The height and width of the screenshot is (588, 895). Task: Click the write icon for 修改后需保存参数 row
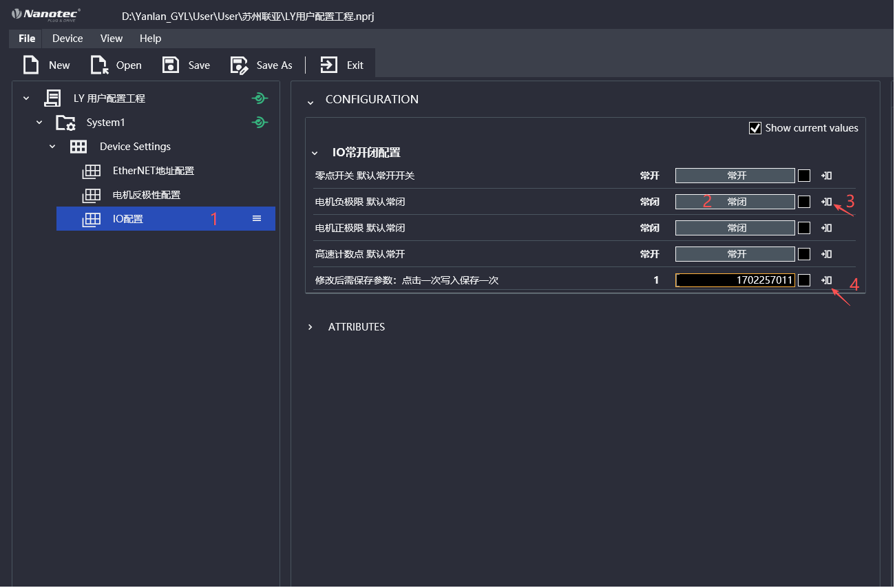(x=827, y=280)
